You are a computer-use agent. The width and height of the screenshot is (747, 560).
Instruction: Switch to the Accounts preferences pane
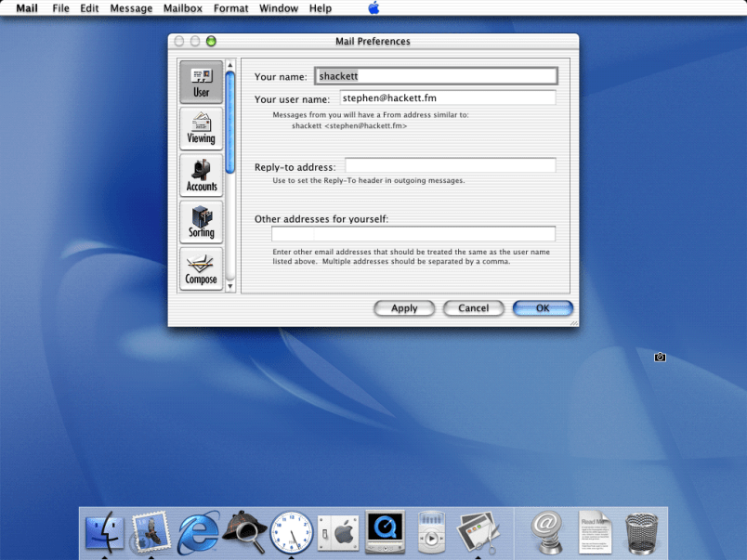pos(201,175)
